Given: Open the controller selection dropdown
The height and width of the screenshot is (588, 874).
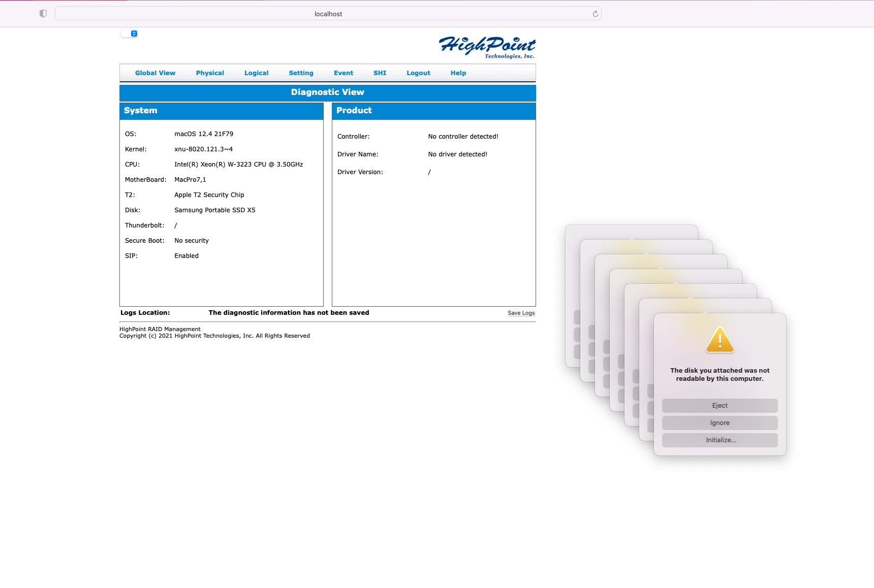Looking at the screenshot, I should click(x=130, y=34).
